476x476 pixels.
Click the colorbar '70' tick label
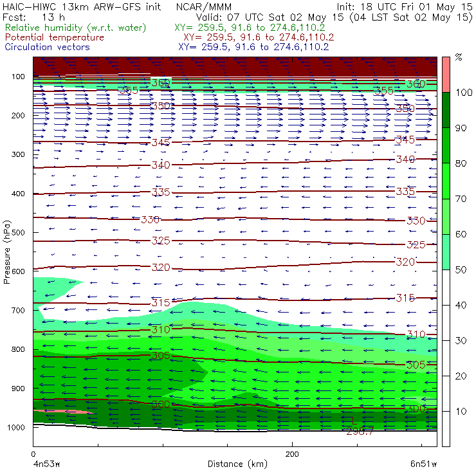tap(461, 199)
